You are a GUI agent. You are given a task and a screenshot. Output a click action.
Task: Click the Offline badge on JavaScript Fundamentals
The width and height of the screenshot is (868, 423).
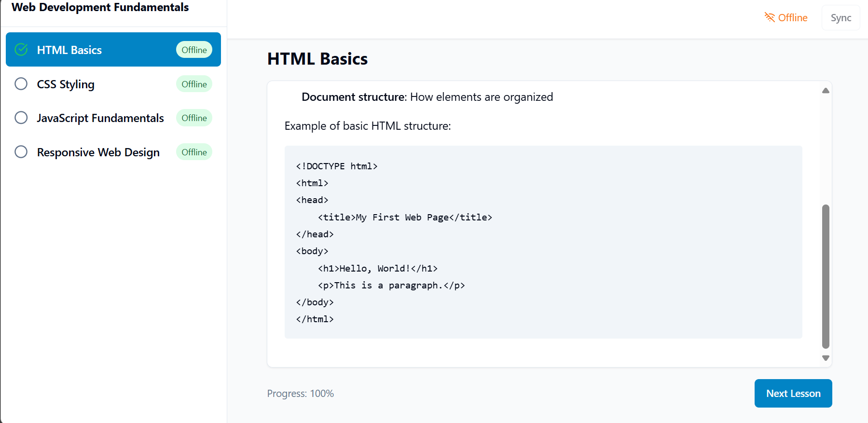tap(194, 118)
